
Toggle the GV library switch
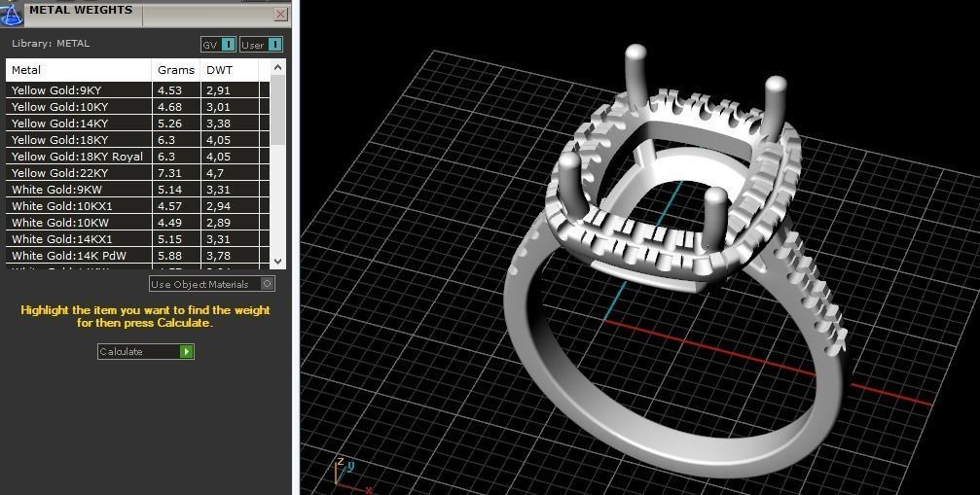[x=218, y=45]
